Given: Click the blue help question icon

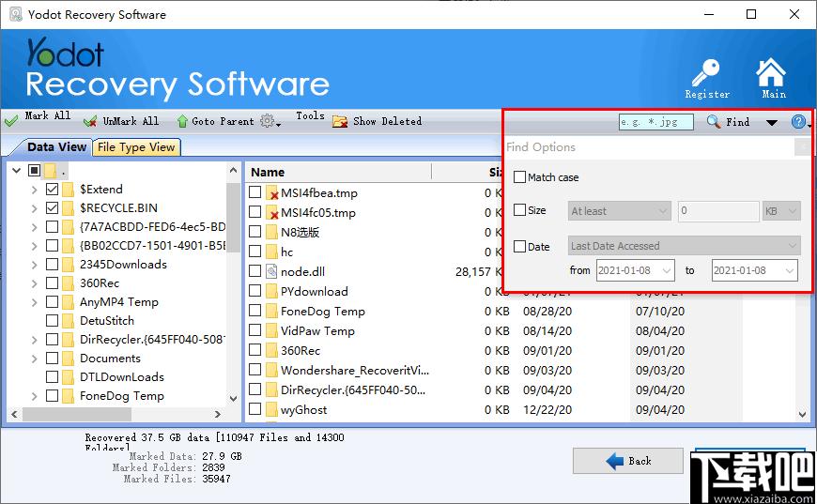Looking at the screenshot, I should [x=798, y=122].
